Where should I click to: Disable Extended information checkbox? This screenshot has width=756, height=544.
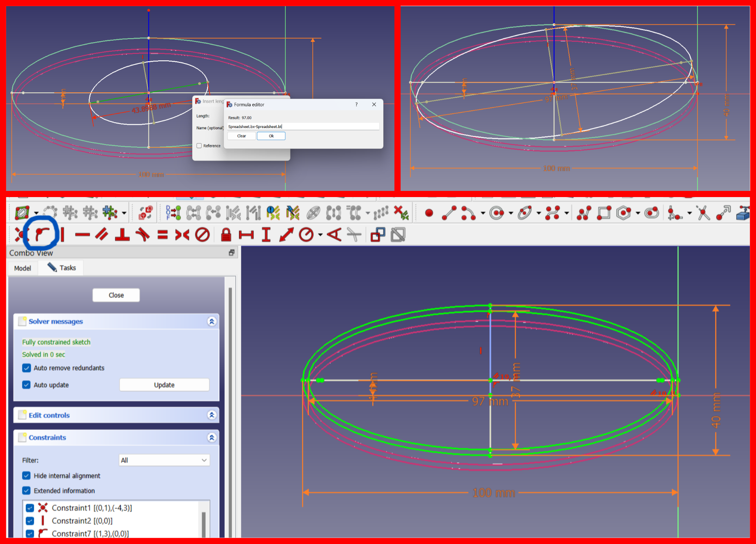(26, 491)
